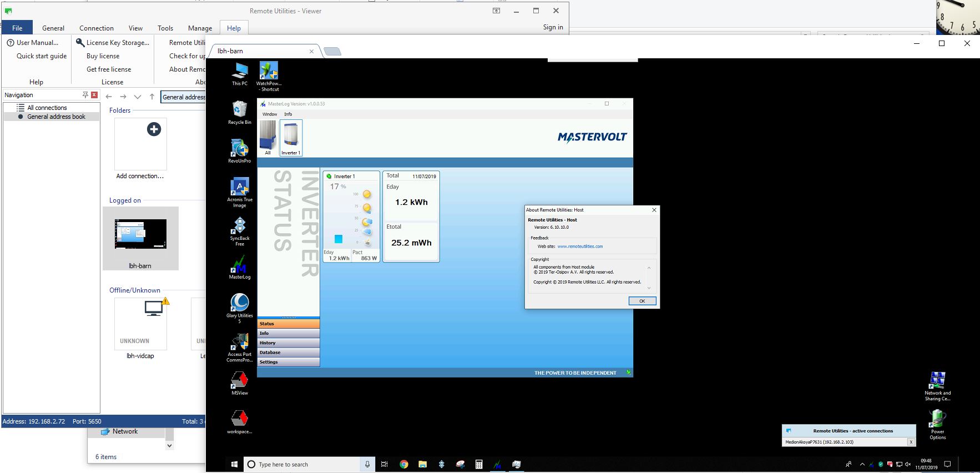
Task: Open the SyncBack Free desktop icon
Action: [240, 227]
